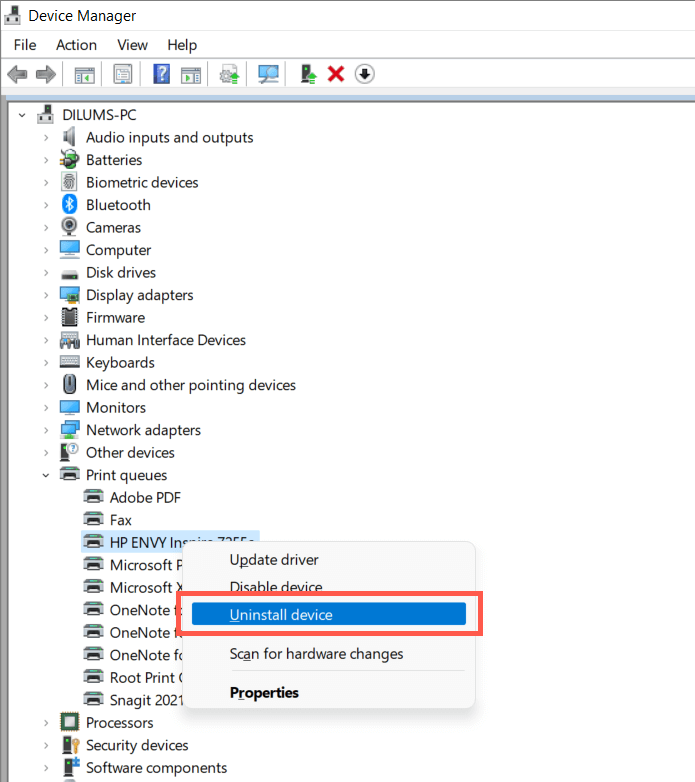Click the Software components icon
This screenshot has height=782, width=695.
click(70, 767)
